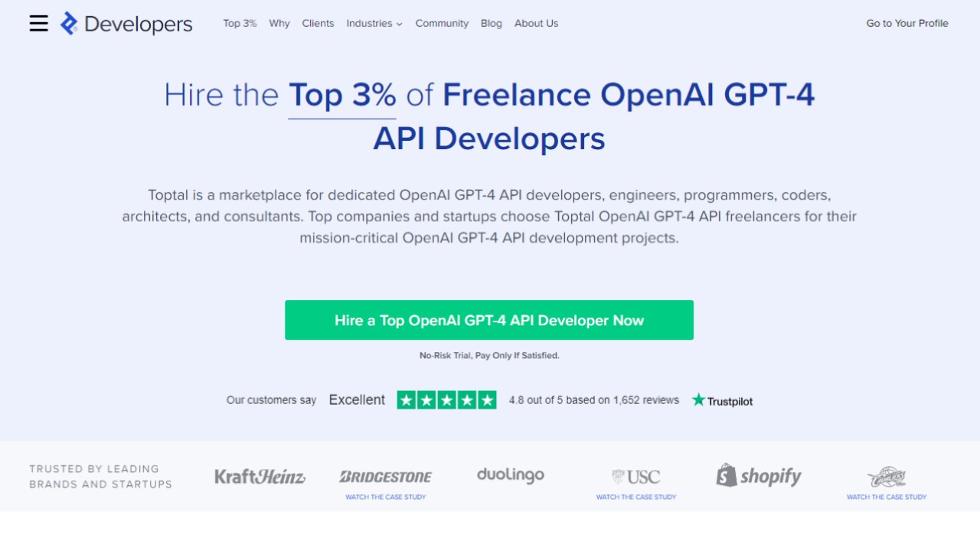Click the Toptal Developers logo
This screenshot has width=980, height=551.
(126, 24)
